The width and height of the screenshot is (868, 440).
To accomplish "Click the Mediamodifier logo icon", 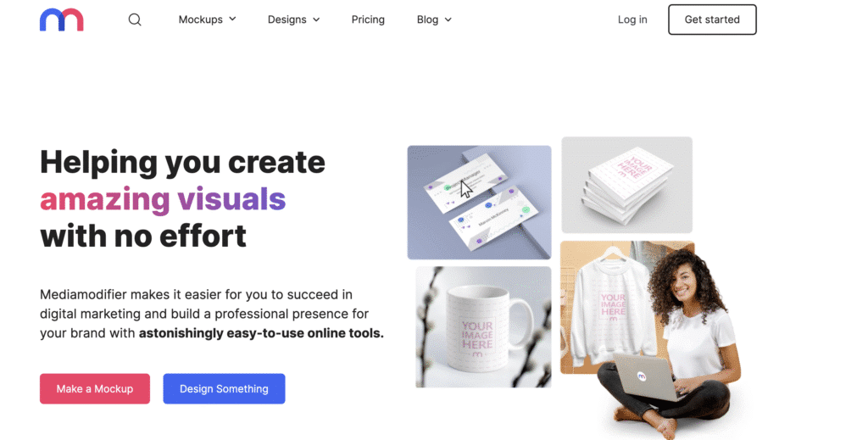I will [61, 19].
